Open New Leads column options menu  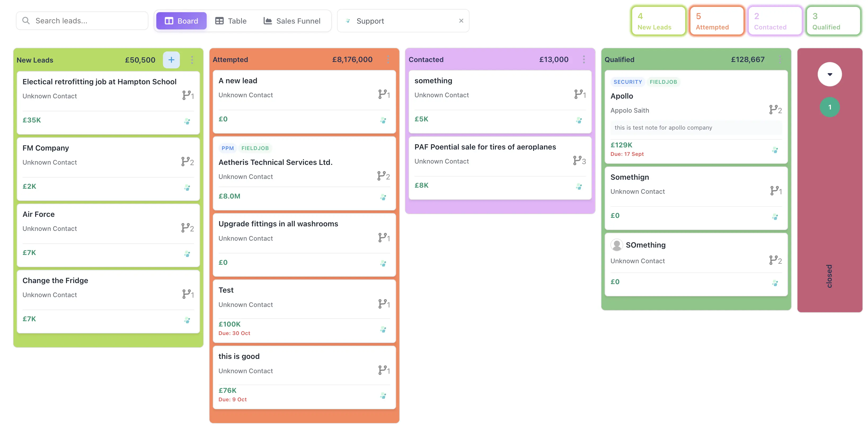[192, 60]
